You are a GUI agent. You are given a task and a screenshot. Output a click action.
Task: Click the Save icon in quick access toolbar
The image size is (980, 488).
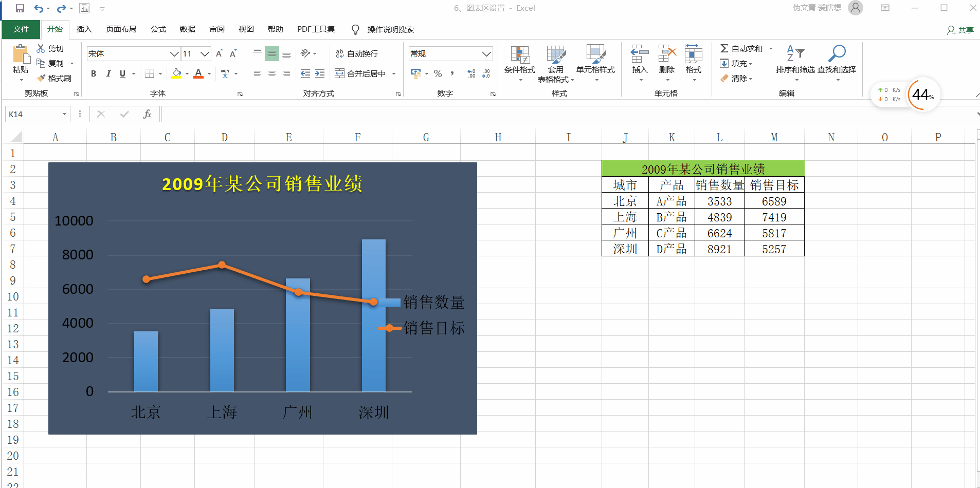(x=20, y=8)
